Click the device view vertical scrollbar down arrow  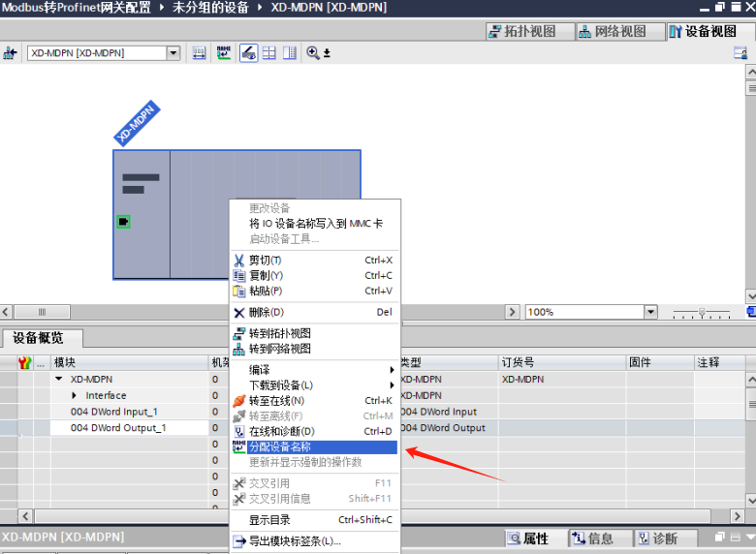pos(751,295)
